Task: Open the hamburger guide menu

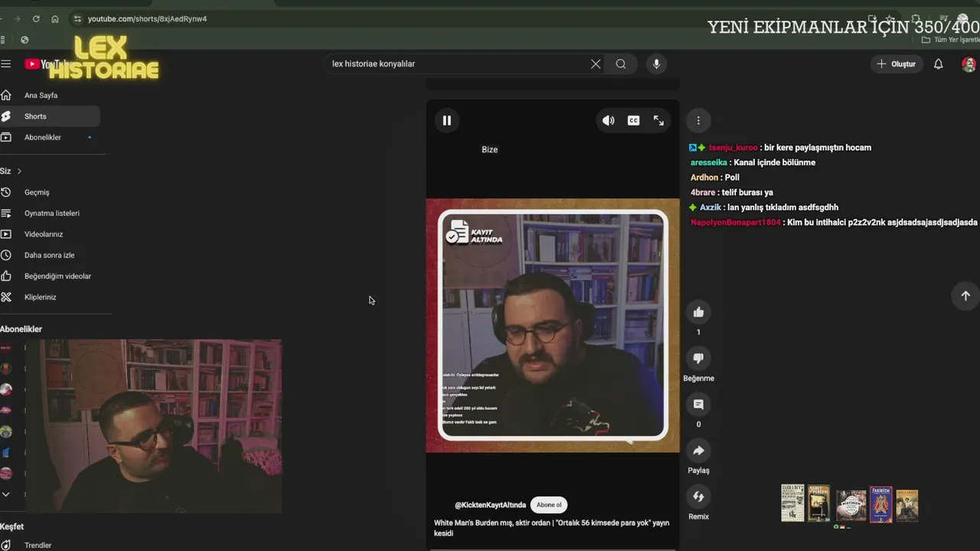Action: (6, 64)
